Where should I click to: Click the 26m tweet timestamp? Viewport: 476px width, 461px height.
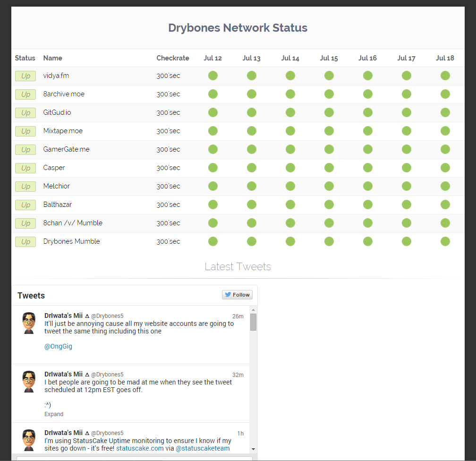pyautogui.click(x=238, y=316)
